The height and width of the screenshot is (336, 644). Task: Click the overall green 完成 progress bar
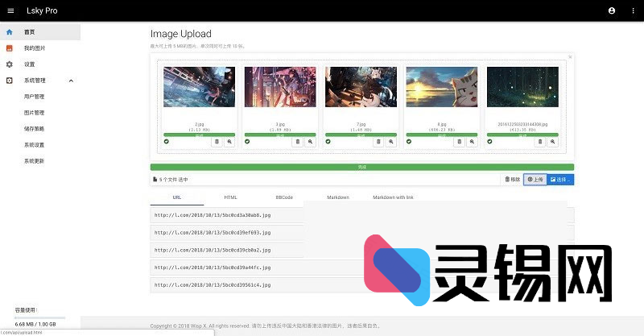tap(361, 167)
